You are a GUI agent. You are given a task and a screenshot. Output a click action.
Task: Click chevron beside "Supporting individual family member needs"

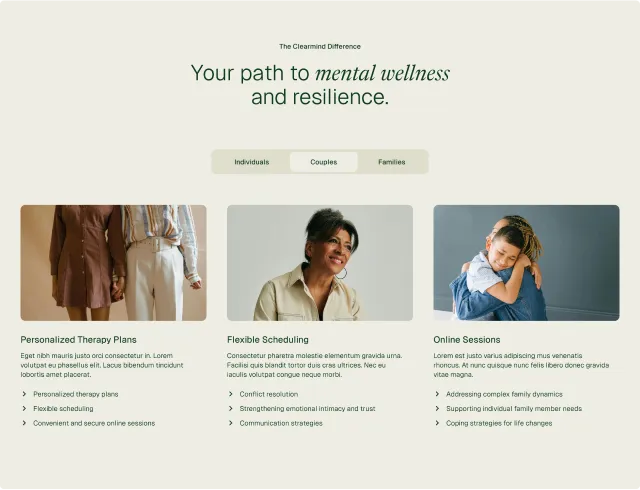click(438, 408)
